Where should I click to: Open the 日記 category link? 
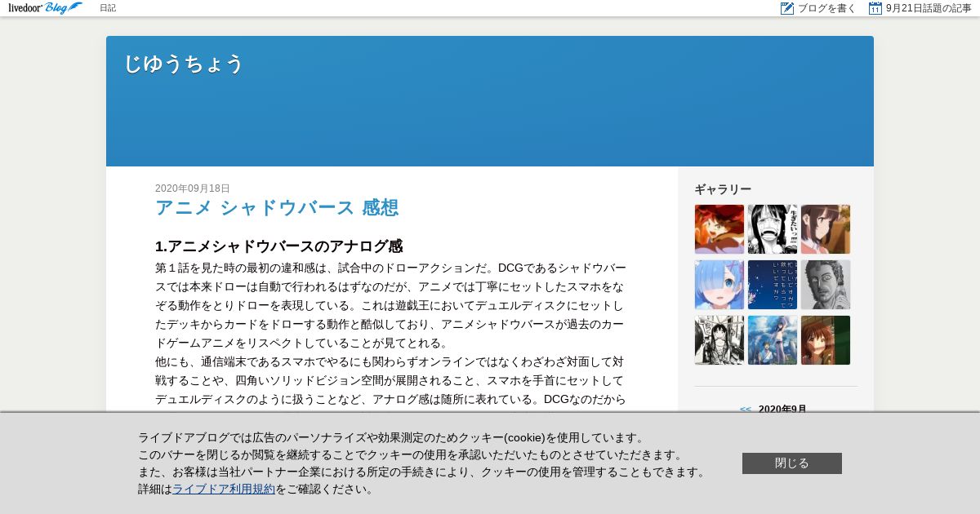pos(108,8)
